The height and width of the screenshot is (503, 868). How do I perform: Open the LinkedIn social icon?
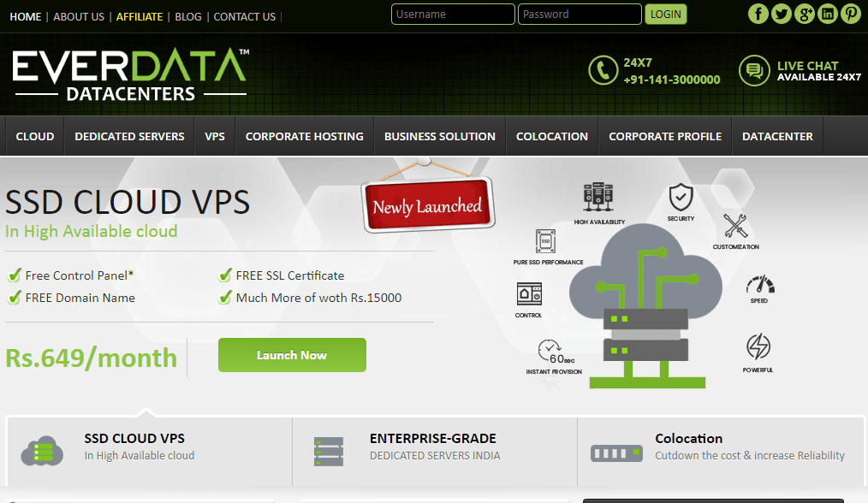click(x=828, y=14)
